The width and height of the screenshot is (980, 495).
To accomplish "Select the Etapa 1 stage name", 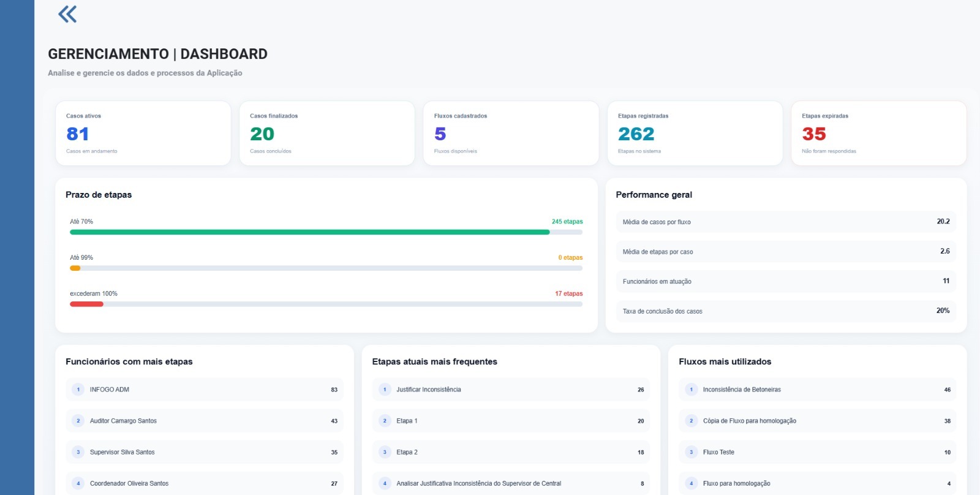I will [407, 421].
